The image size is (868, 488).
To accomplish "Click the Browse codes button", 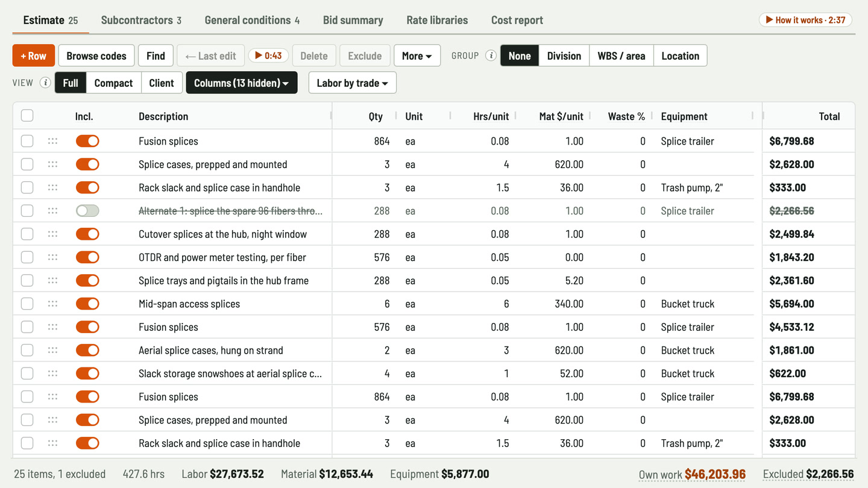I will coord(96,55).
